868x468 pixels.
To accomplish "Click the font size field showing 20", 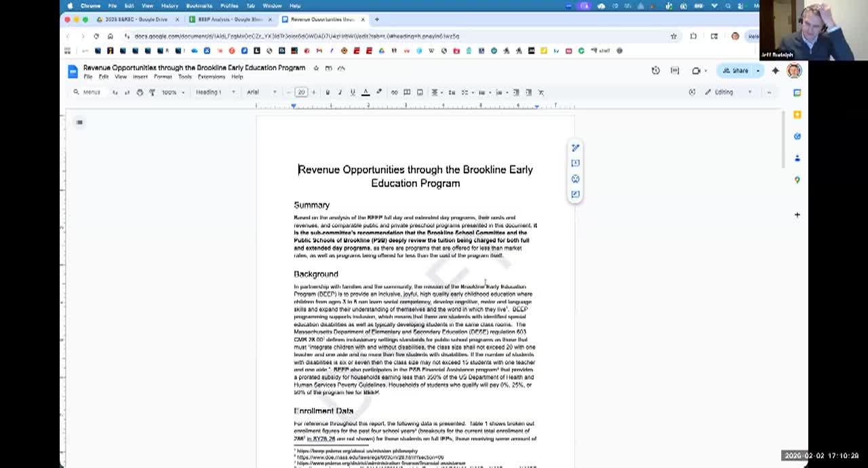I will (x=301, y=92).
